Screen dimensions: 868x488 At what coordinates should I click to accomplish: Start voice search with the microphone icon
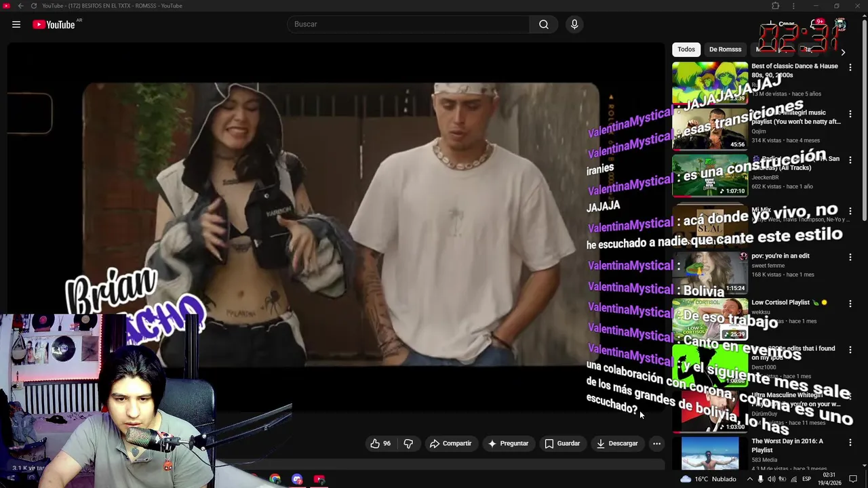[x=574, y=24]
